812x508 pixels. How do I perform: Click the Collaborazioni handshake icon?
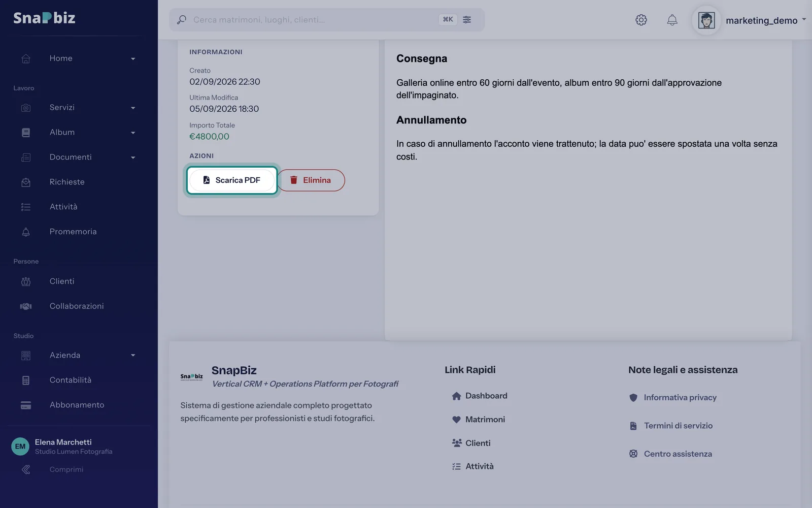26,306
